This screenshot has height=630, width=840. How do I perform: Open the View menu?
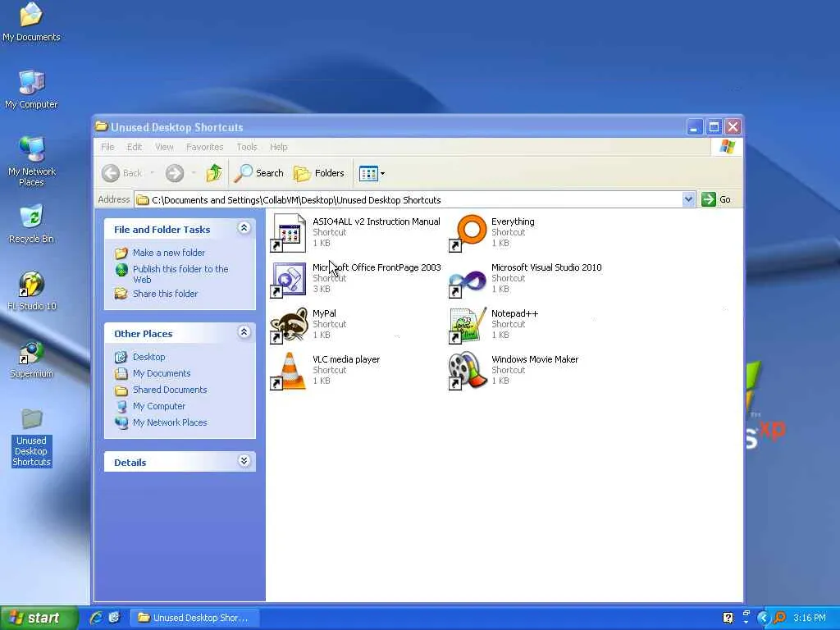click(164, 147)
